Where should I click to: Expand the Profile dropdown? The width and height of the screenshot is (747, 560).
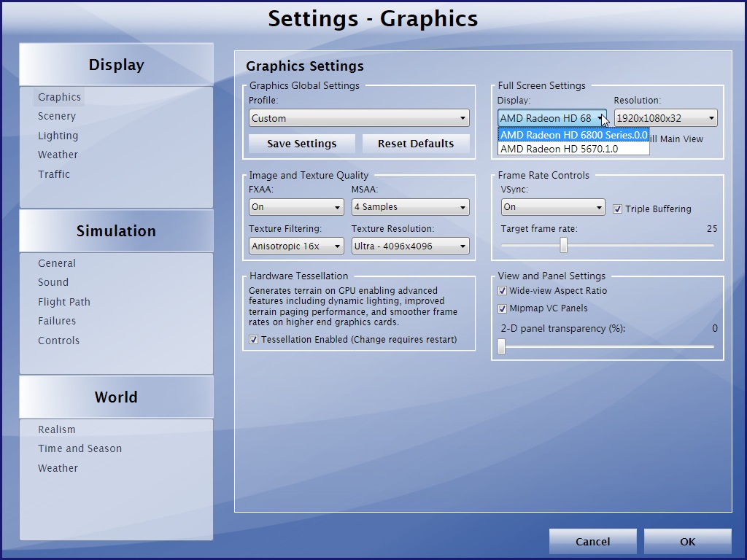pyautogui.click(x=358, y=118)
